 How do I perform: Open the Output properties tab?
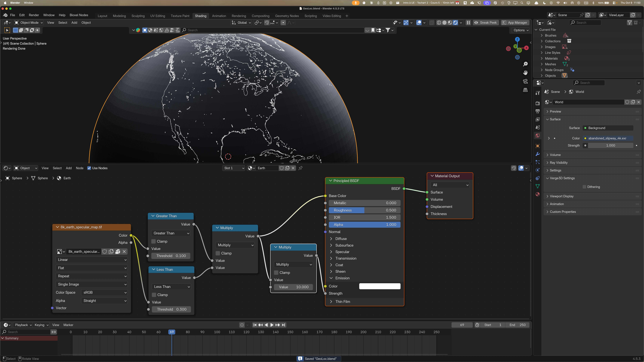pyautogui.click(x=538, y=111)
